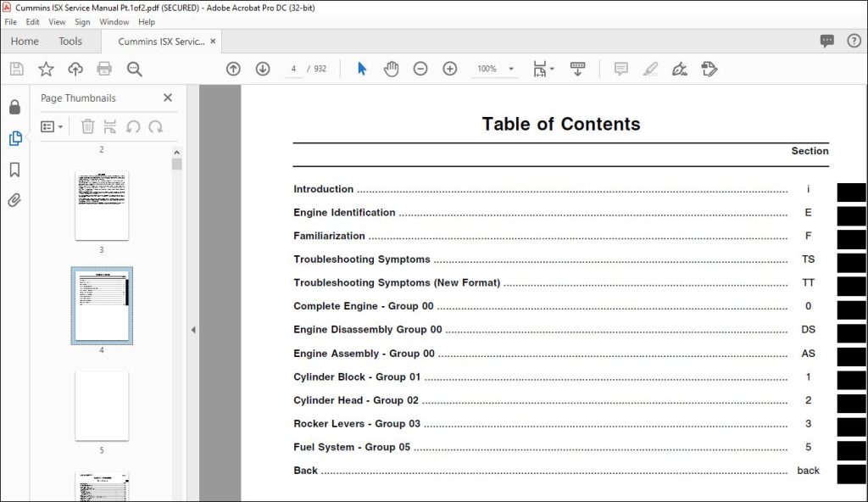Go to previous page arrow

tap(234, 69)
